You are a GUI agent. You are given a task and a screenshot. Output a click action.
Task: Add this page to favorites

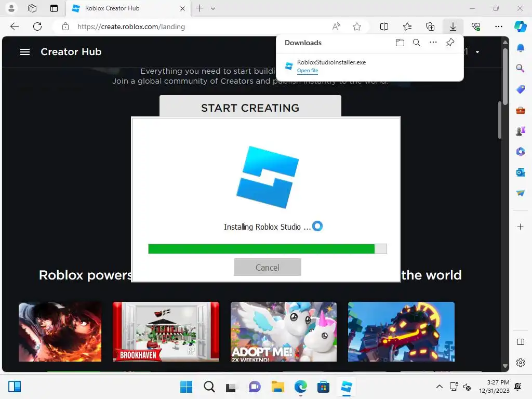coord(356,26)
